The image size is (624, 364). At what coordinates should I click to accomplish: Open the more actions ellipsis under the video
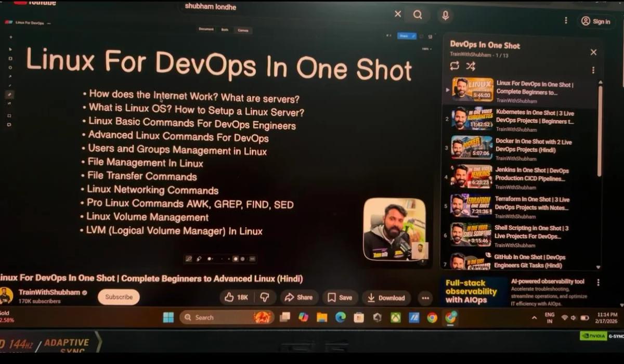tap(425, 297)
